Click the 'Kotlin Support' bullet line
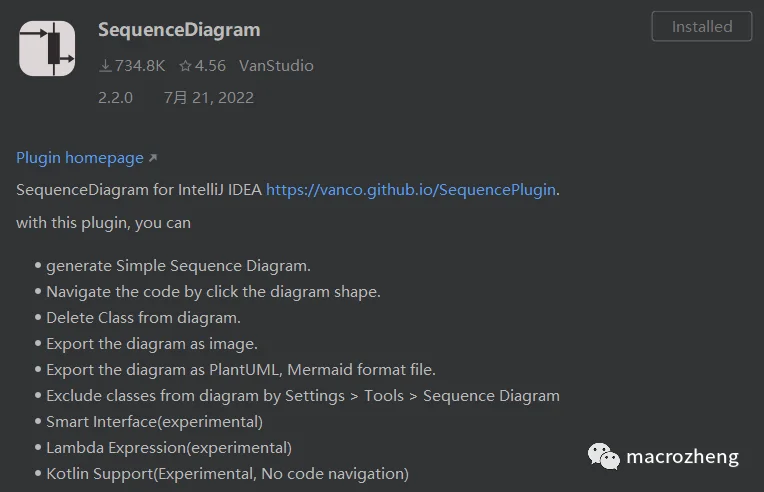Viewport: 764px width, 492px height. (x=228, y=474)
